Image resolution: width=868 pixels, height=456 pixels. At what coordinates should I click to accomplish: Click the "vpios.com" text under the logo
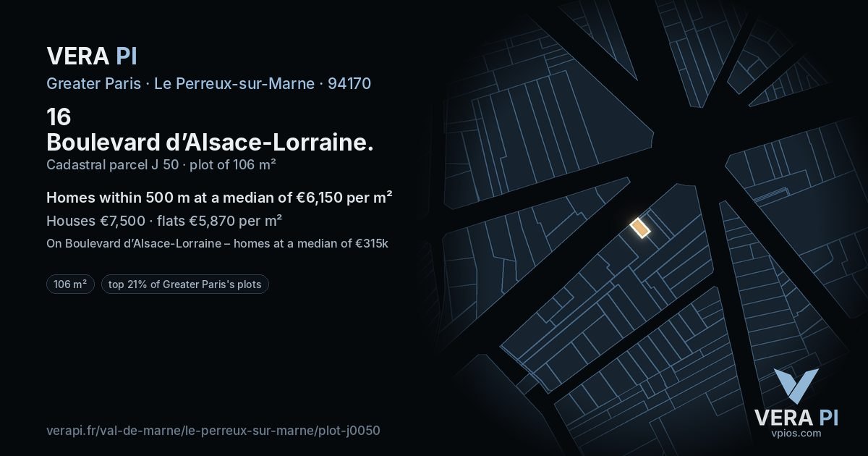coord(796,433)
